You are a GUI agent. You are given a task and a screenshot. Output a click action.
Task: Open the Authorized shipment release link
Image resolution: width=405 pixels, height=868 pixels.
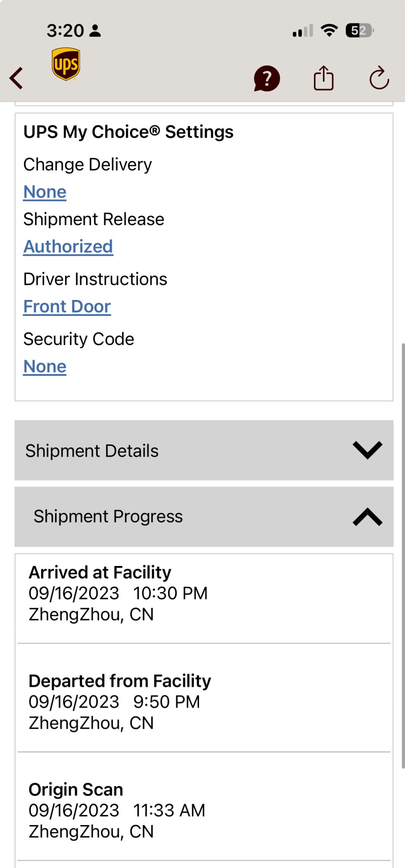tap(68, 247)
